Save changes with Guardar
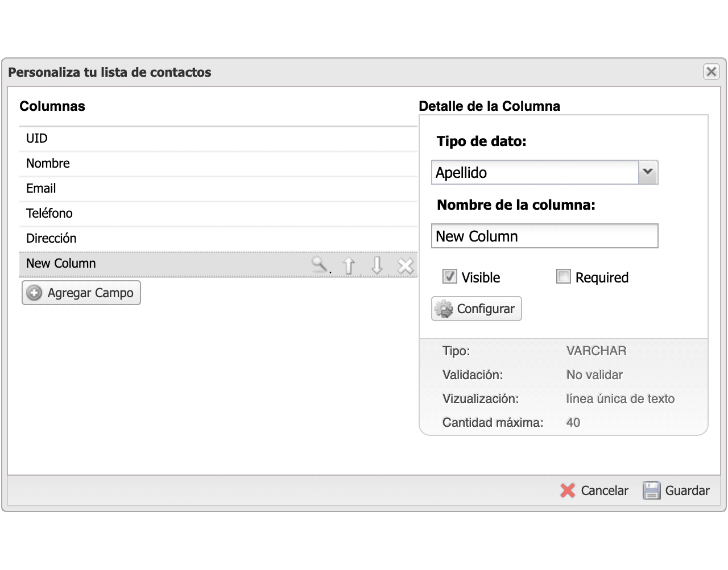 (x=676, y=490)
